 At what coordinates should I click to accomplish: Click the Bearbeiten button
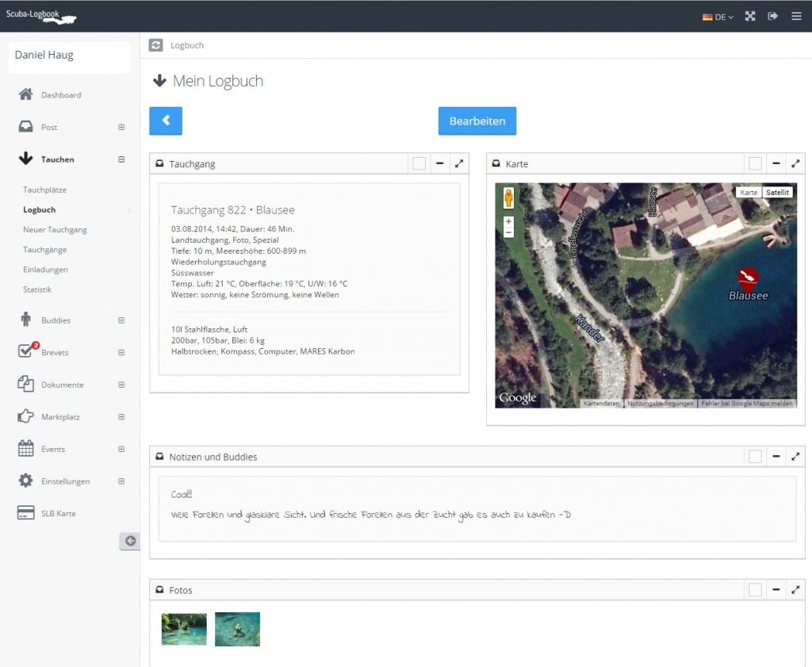pyautogui.click(x=477, y=121)
